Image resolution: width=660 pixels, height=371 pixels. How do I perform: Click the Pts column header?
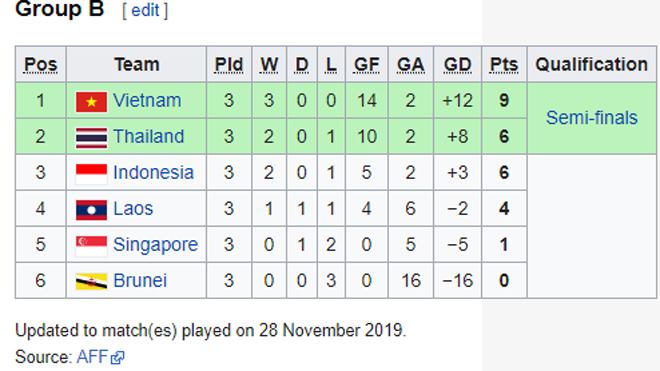coord(504,64)
